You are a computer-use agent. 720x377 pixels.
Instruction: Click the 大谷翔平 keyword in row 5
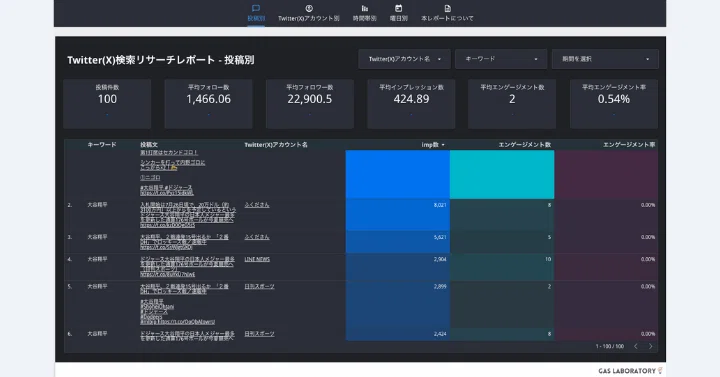coord(97,286)
